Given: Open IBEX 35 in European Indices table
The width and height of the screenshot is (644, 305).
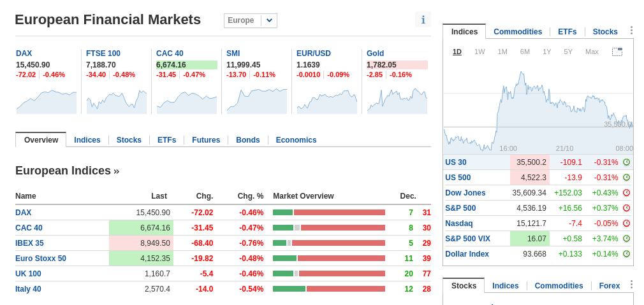Looking at the screenshot, I should (x=29, y=243).
